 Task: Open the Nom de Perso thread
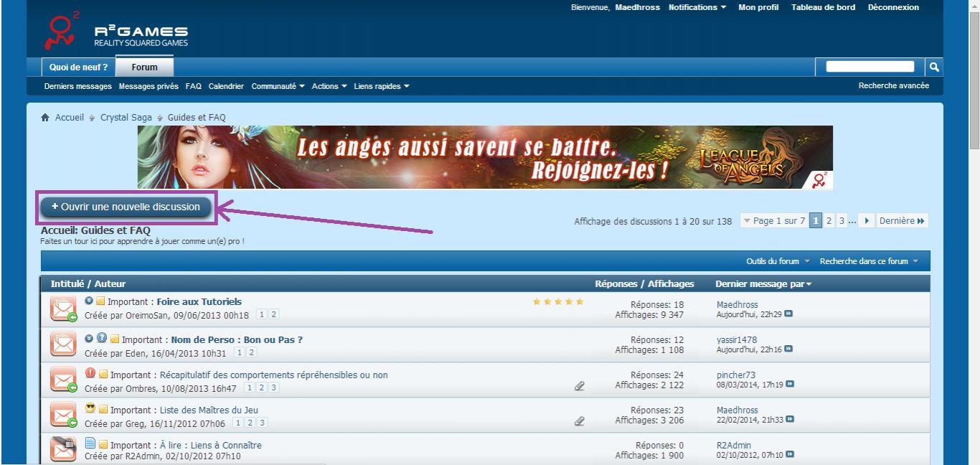236,339
